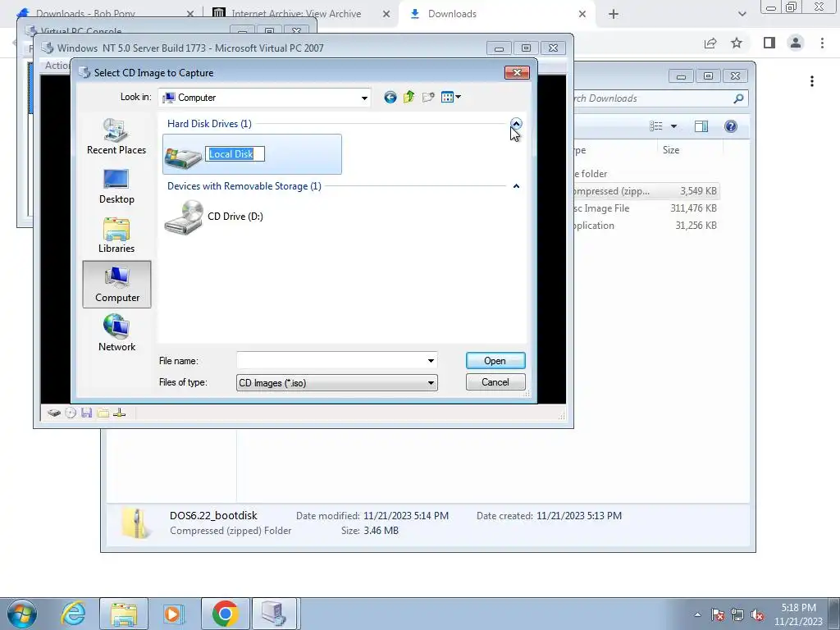Click DOS6.22_bootdisk details pane zip icon
The height and width of the screenshot is (630, 840).
tap(135, 523)
